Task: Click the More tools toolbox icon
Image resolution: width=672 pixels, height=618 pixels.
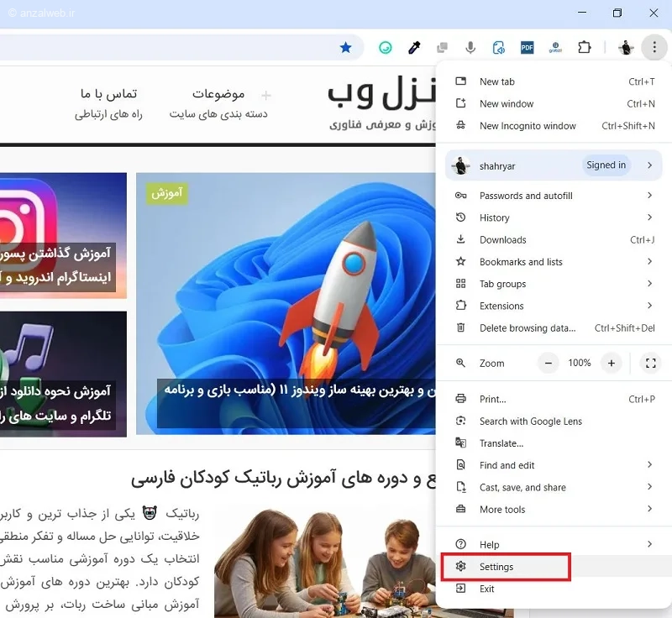Action: click(x=460, y=509)
